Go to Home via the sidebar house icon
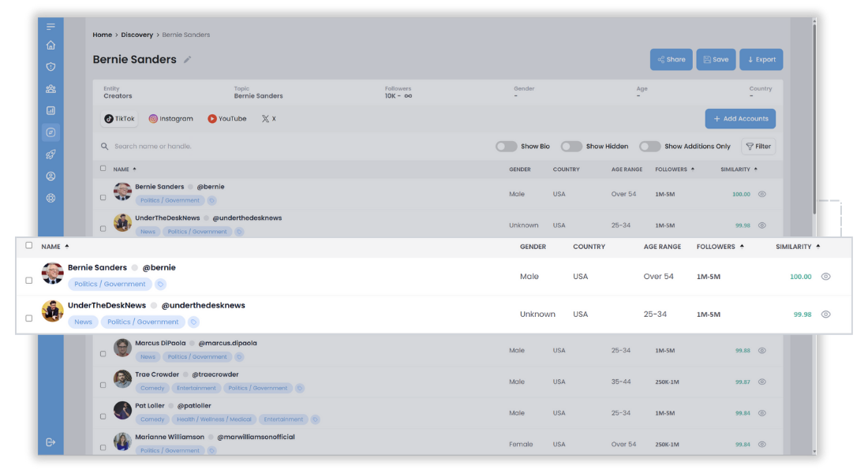The height and width of the screenshot is (473, 868). [x=51, y=45]
